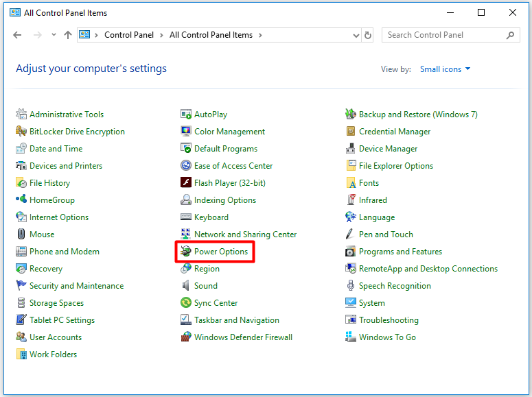The image size is (532, 397).
Task: Go up one level with Up arrow
Action: [x=68, y=35]
